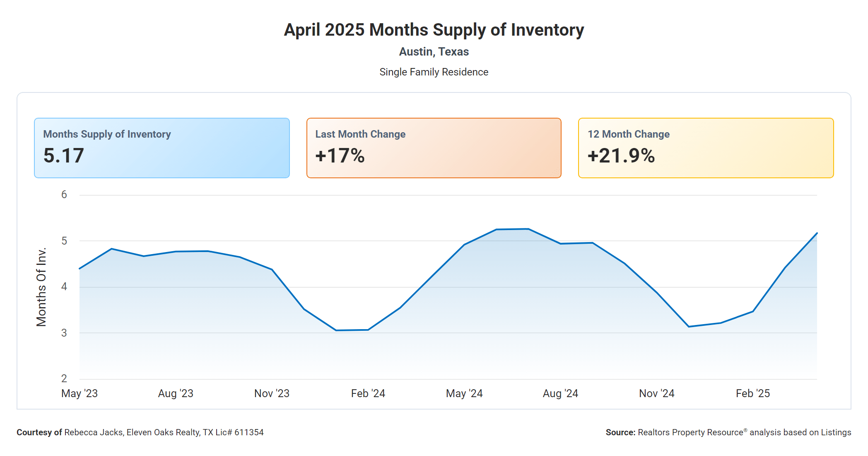Select the Feb '25 x-axis label
The height and width of the screenshot is (456, 868).
point(753,393)
